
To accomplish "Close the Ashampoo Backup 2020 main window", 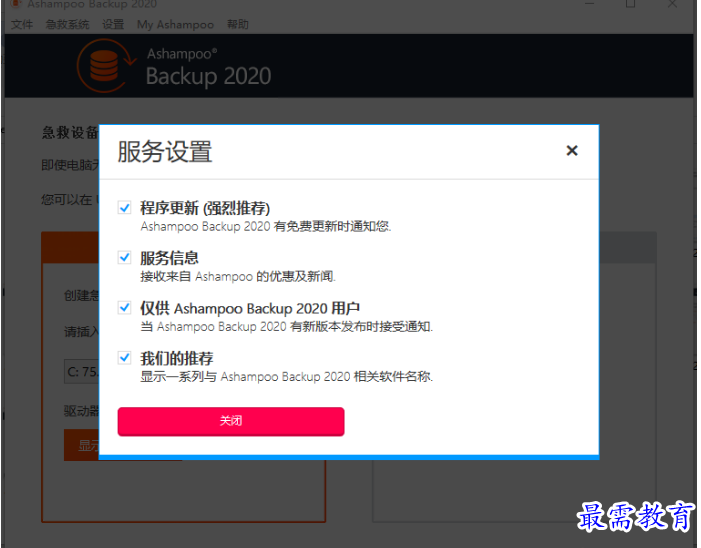I will tap(672, 4).
